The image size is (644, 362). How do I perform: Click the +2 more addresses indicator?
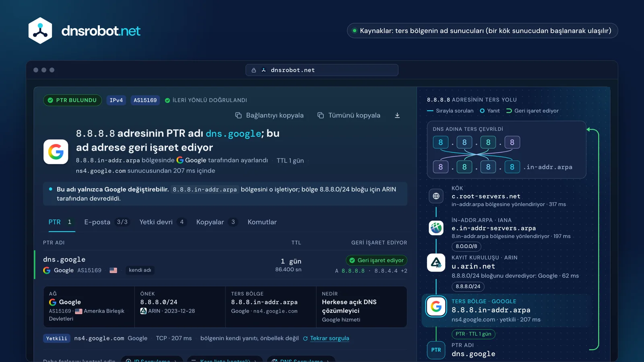pyautogui.click(x=404, y=271)
